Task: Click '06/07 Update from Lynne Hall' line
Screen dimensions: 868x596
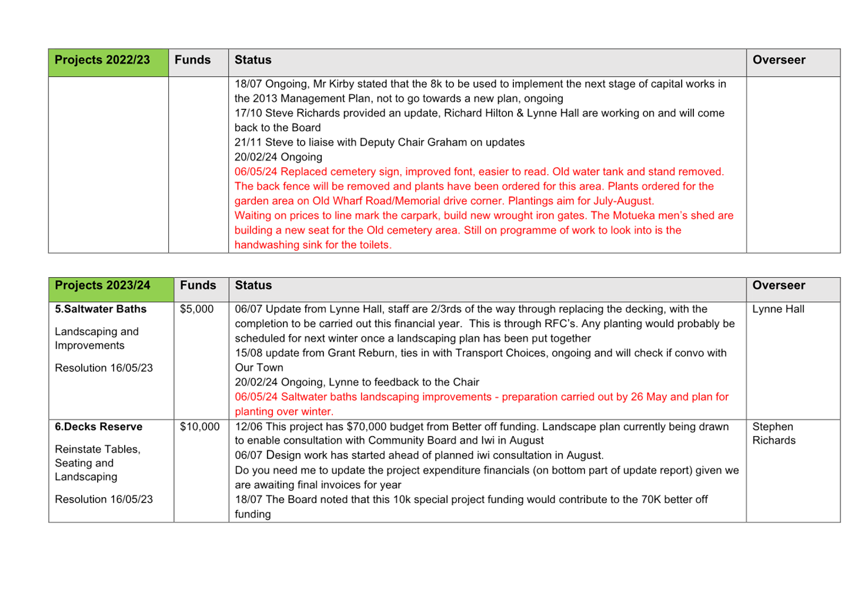Action: (x=471, y=309)
